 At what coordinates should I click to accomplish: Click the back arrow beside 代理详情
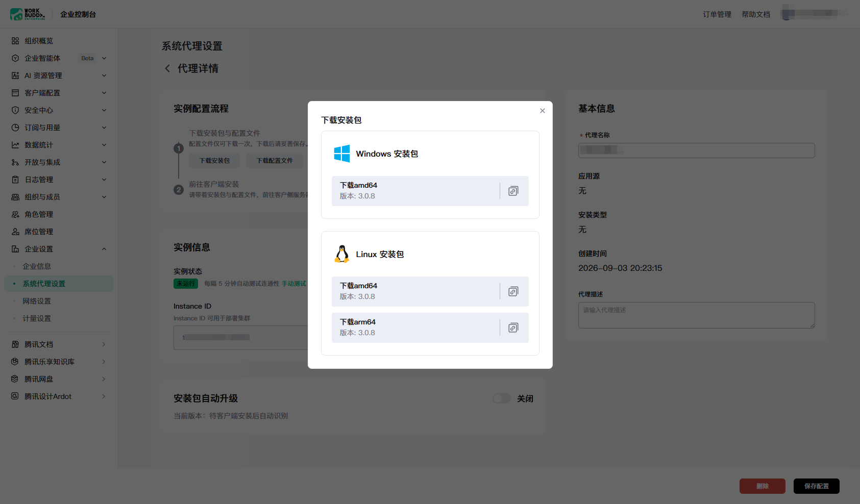(167, 68)
